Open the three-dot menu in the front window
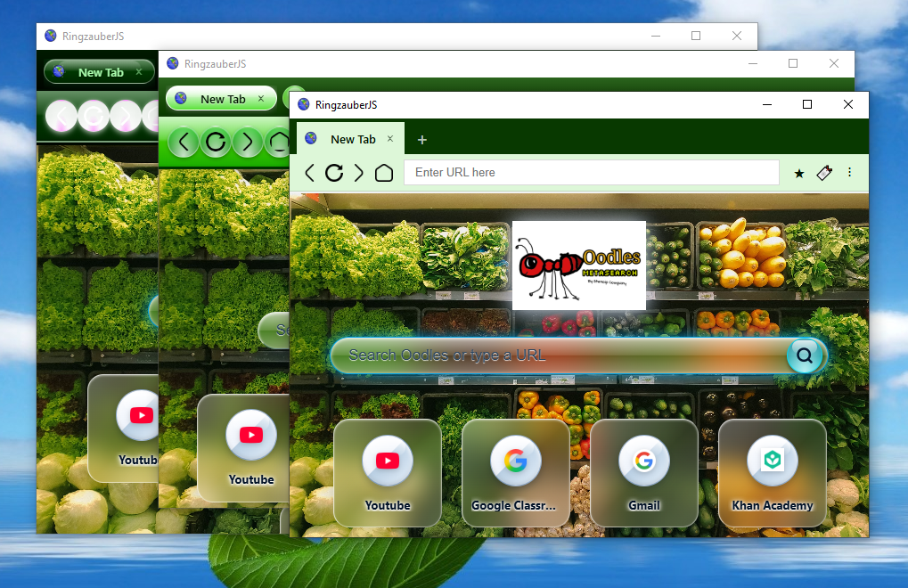The image size is (908, 588). click(849, 173)
